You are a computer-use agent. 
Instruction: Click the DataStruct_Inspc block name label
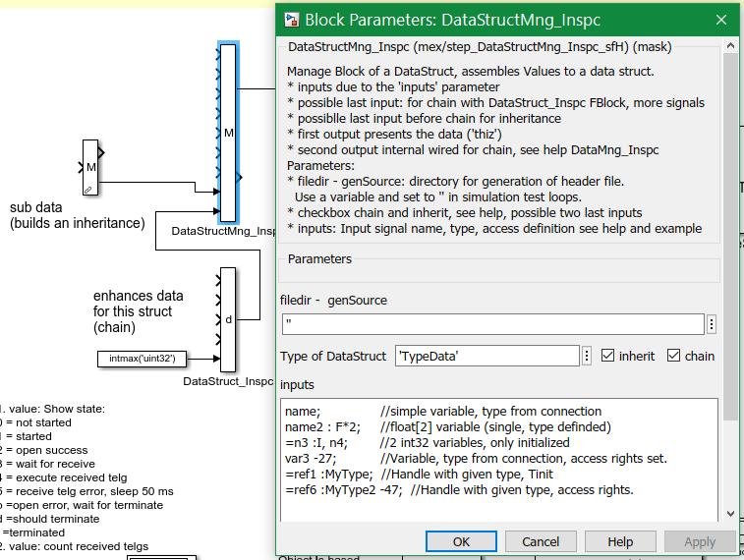[228, 381]
